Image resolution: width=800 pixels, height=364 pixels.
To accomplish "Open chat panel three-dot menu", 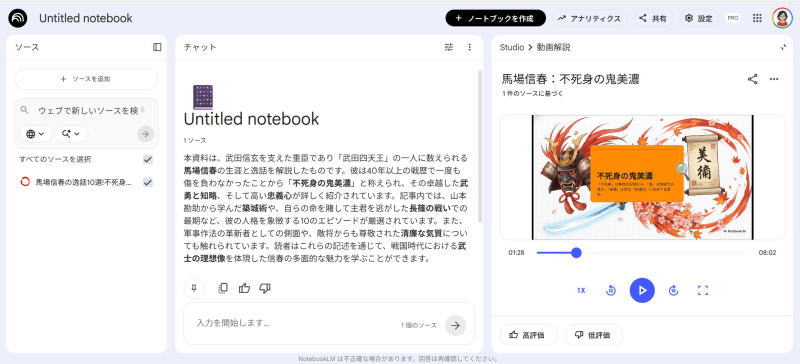I will (470, 47).
